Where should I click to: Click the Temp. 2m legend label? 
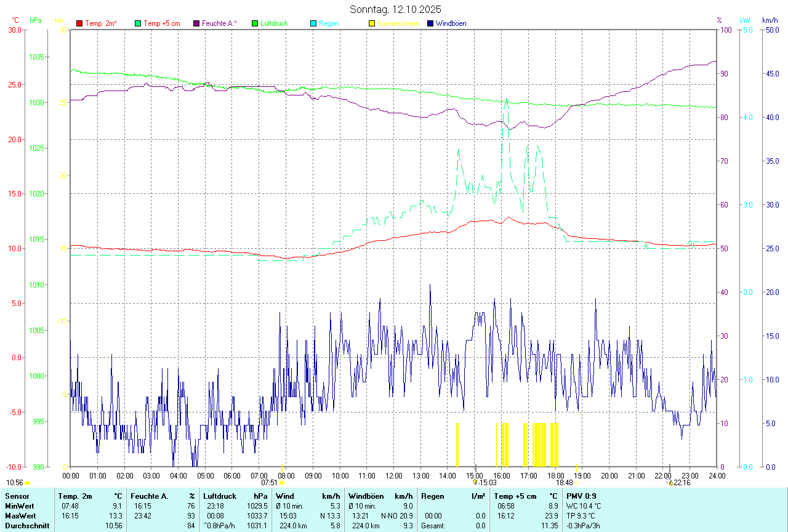tap(100, 23)
